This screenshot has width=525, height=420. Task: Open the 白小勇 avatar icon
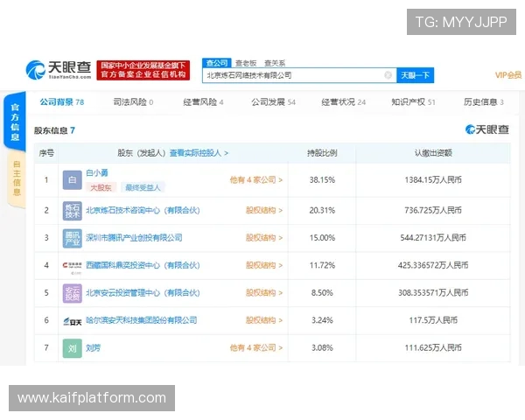click(73, 180)
